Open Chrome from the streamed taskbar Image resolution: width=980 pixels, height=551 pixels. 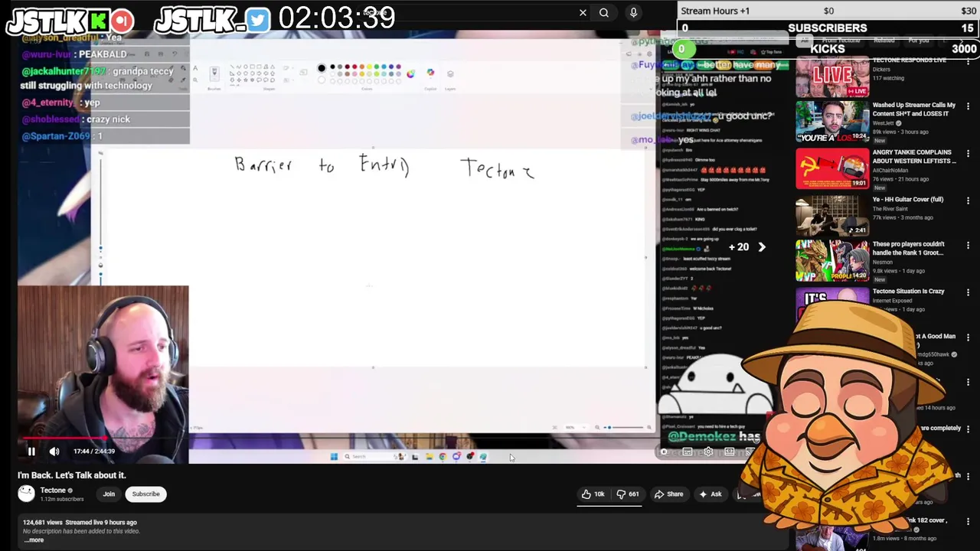(443, 457)
